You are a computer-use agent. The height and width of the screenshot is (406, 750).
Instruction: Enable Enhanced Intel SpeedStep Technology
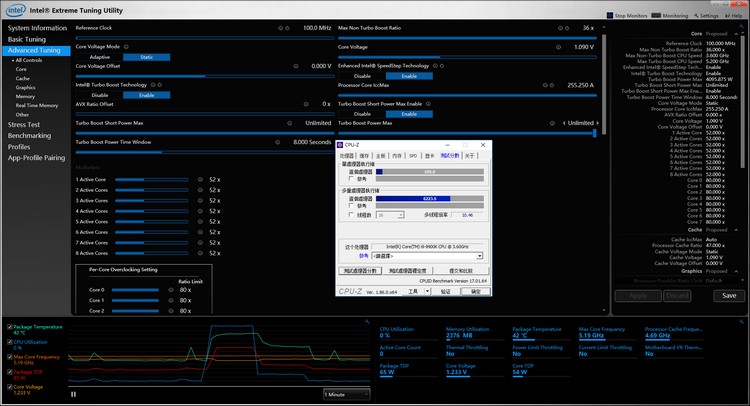coord(409,76)
